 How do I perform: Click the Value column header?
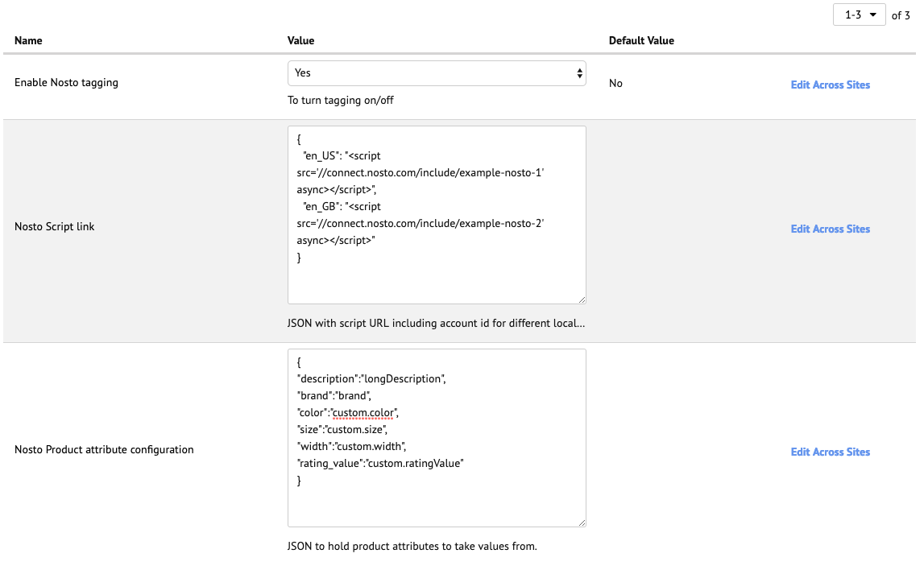(x=300, y=40)
